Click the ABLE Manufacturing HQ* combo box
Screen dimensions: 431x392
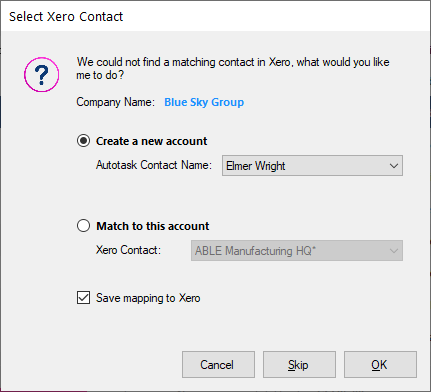coord(297,251)
